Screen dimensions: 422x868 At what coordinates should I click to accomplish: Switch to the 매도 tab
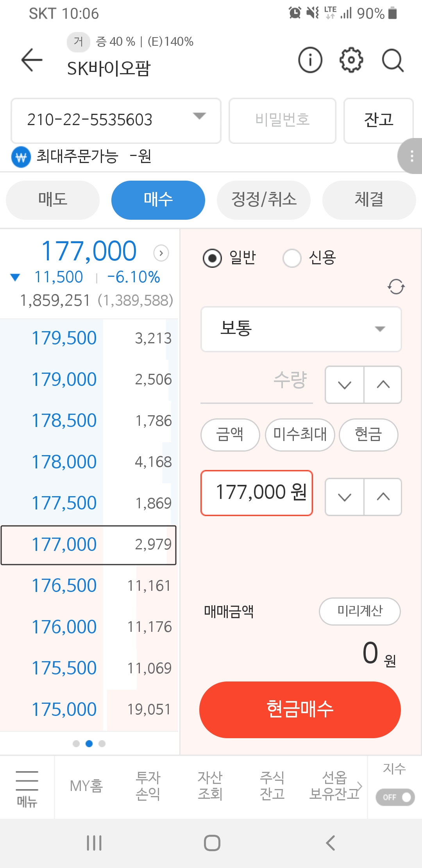[x=53, y=200]
